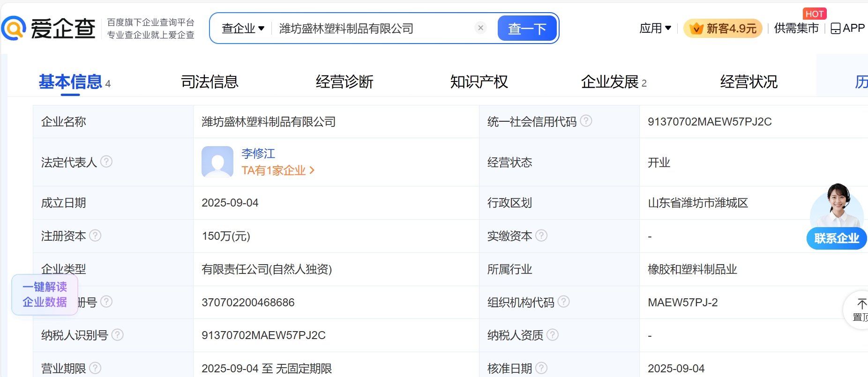The width and height of the screenshot is (868, 377).
Task: Open the 查企业 search type dropdown
Action: 243,29
